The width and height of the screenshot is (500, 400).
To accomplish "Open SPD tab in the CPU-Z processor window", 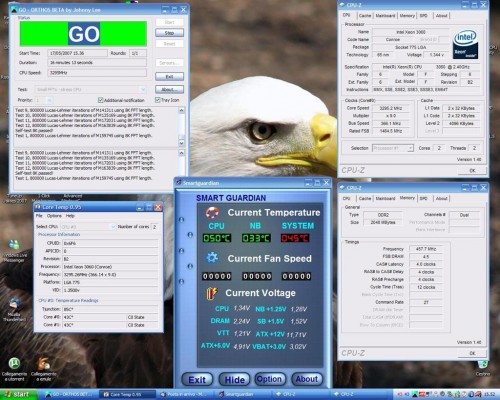I will click(423, 16).
